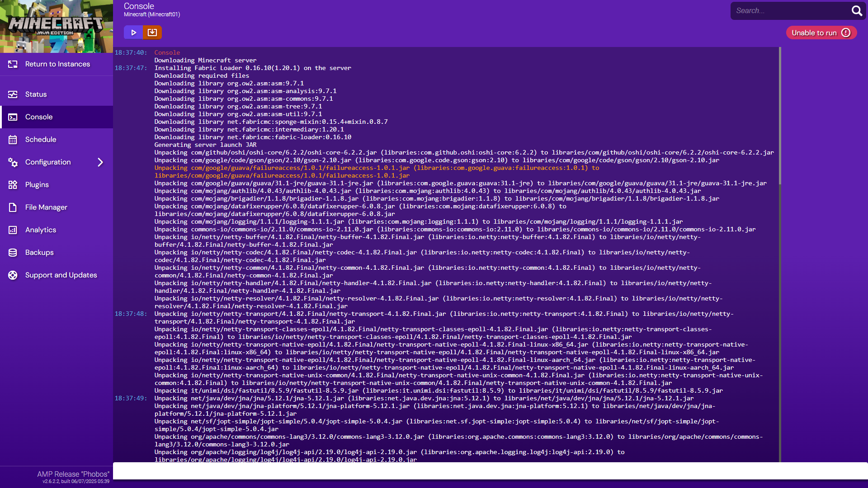Image resolution: width=868 pixels, height=488 pixels.
Task: Click the search magnifier icon
Action: pos(857,11)
